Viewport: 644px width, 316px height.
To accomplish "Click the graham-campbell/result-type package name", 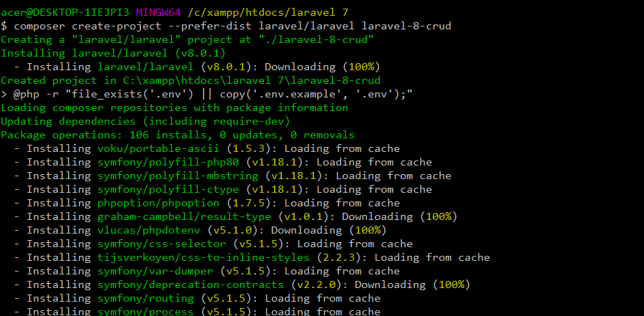I will (x=184, y=216).
